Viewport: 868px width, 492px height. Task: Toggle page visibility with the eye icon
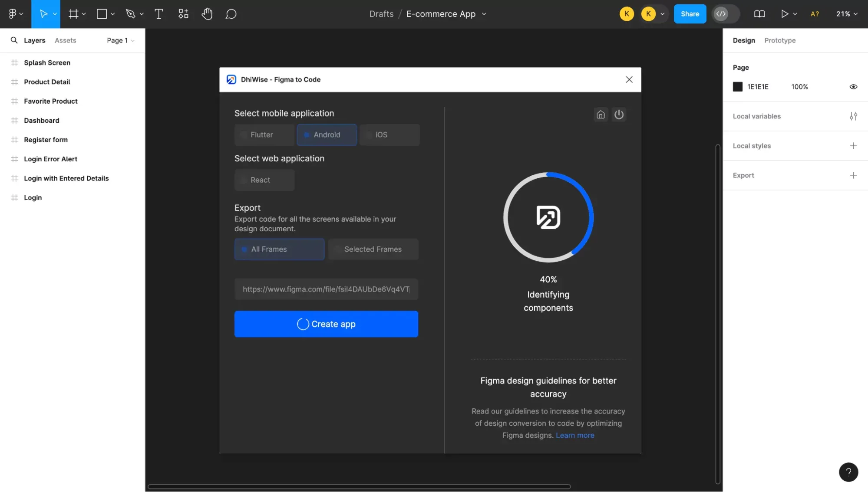click(x=853, y=86)
